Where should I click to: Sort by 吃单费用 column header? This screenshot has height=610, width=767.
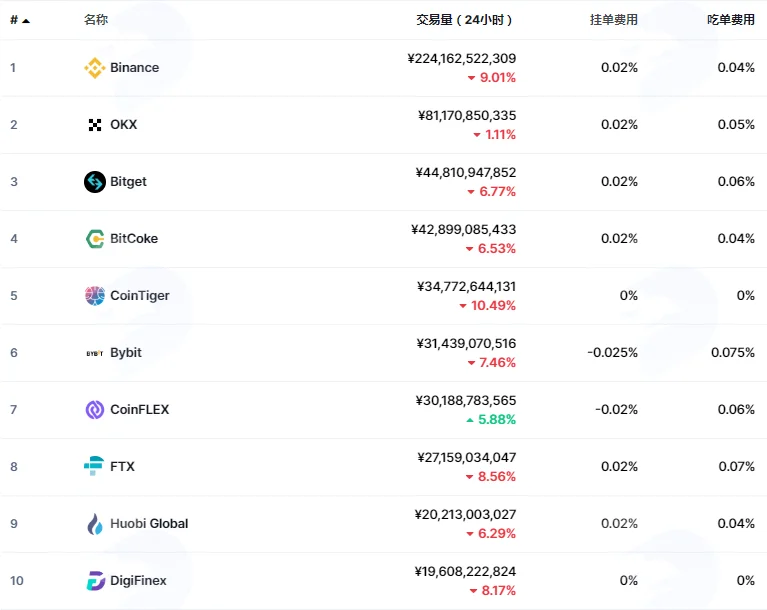(731, 20)
